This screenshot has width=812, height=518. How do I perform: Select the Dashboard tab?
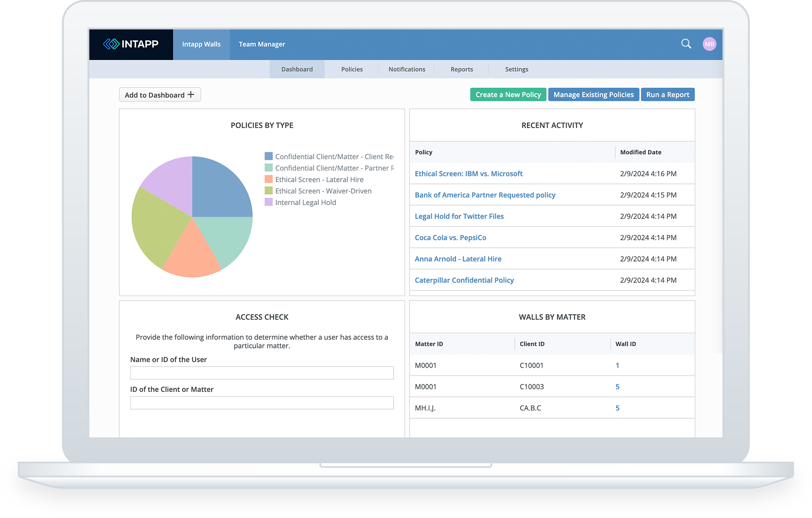[x=297, y=69]
